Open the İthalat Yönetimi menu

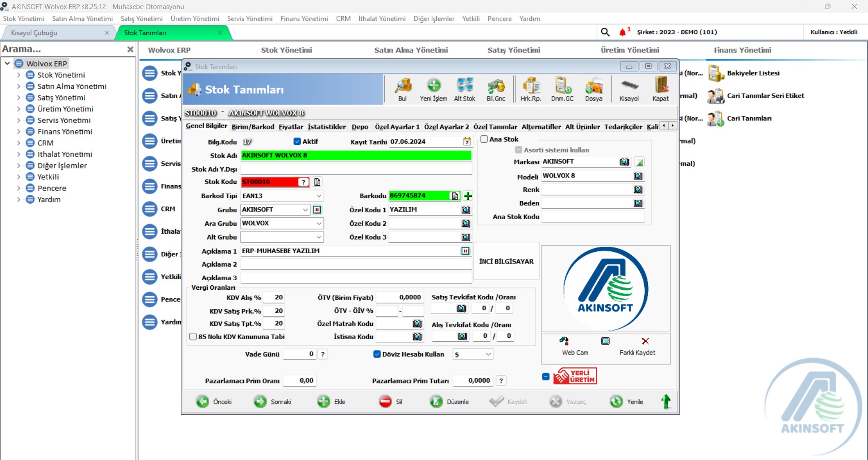(382, 19)
